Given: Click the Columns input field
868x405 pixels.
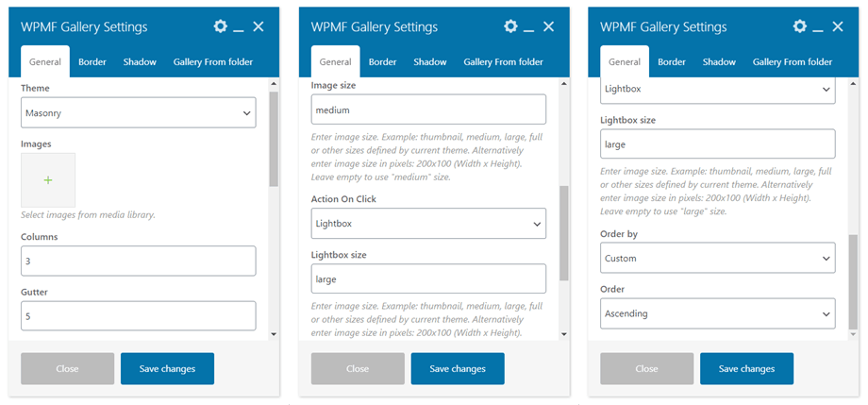Looking at the screenshot, I should pos(138,261).
